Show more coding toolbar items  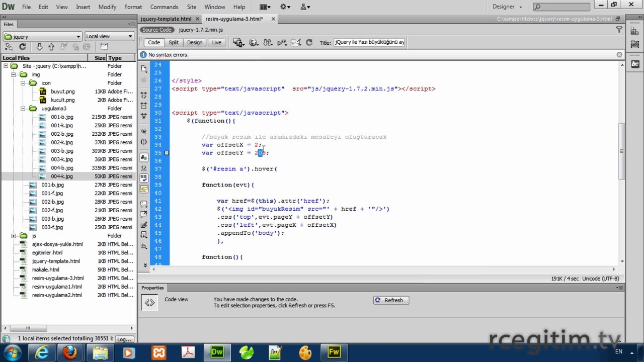(145, 265)
